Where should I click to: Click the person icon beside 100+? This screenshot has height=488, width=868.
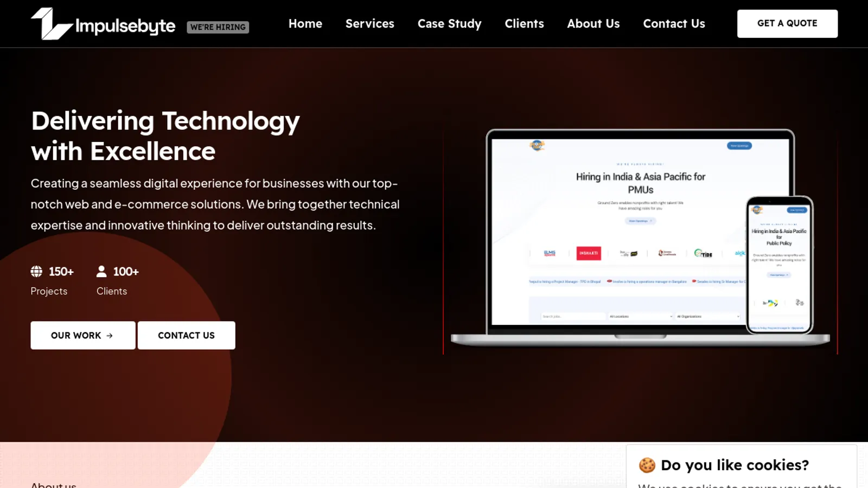pyautogui.click(x=101, y=271)
